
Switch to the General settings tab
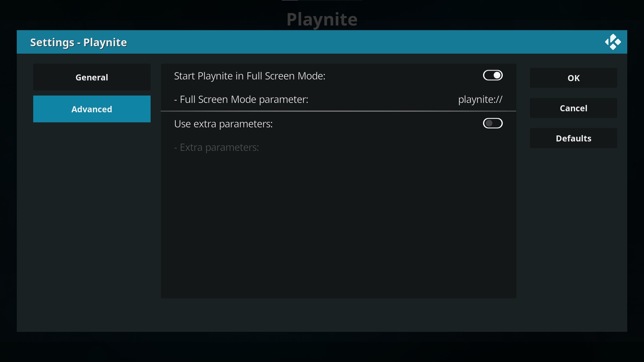(x=92, y=77)
